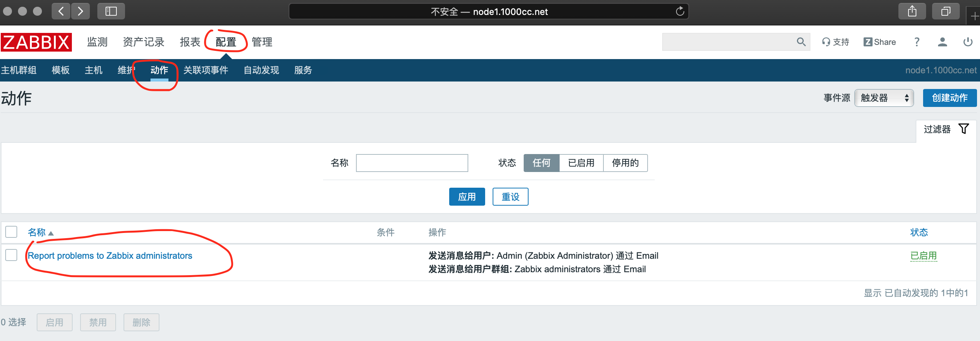Open the user profile icon
Image resolution: width=980 pixels, height=341 pixels.
point(942,42)
